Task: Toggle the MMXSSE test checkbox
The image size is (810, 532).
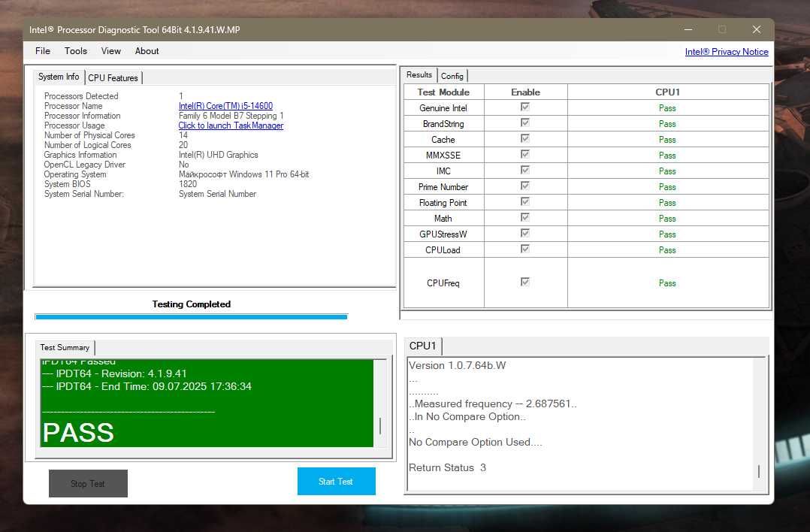Action: coord(524,154)
